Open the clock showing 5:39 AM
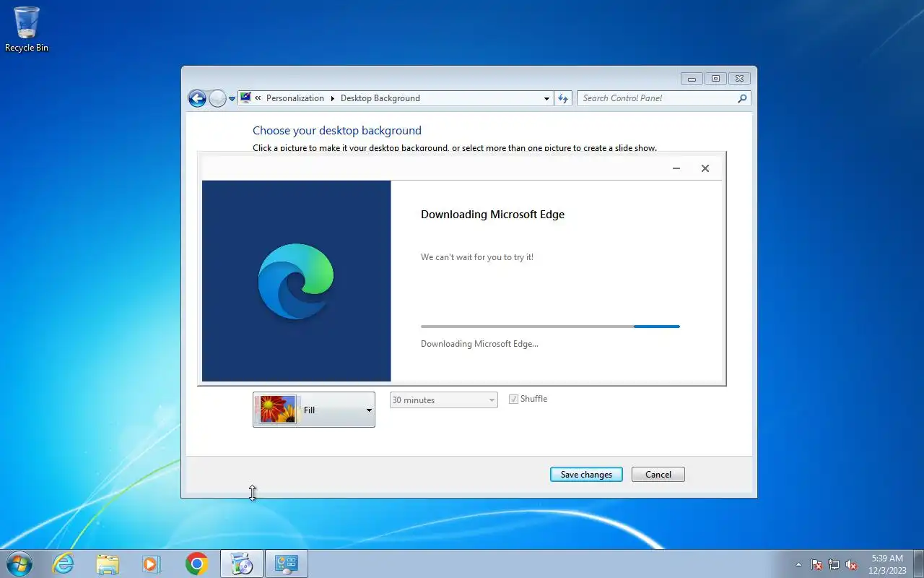Screen dimensions: 924x578 point(887,564)
